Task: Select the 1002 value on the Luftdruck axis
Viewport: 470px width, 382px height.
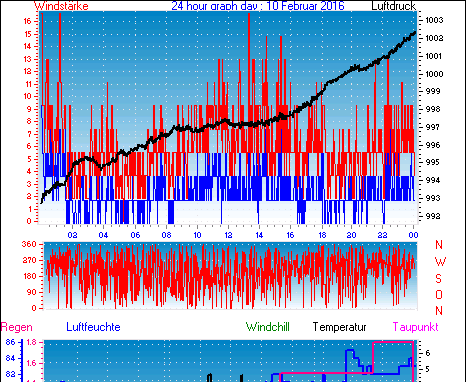Action: pyautogui.click(x=434, y=38)
